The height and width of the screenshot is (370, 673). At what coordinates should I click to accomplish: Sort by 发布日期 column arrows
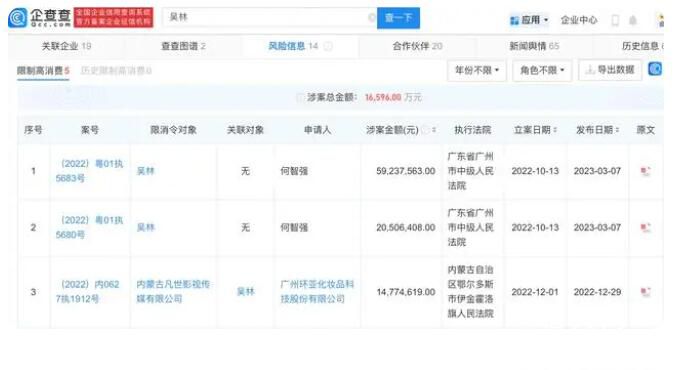tap(617, 130)
